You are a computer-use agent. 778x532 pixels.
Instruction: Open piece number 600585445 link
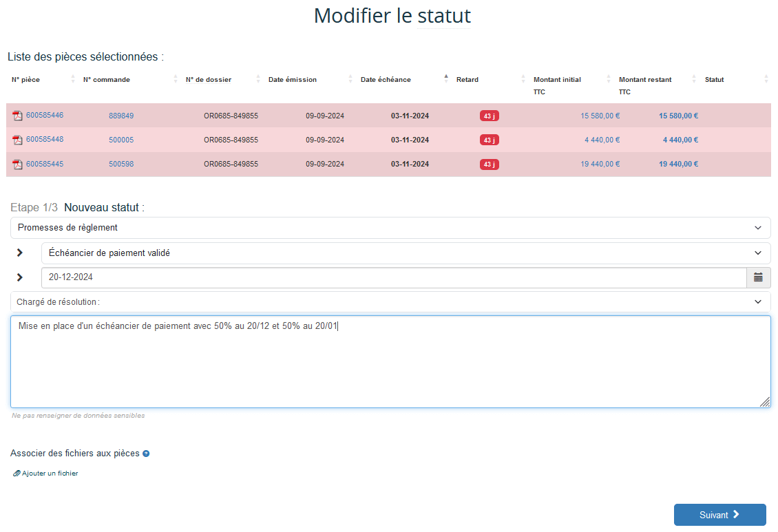click(x=45, y=164)
